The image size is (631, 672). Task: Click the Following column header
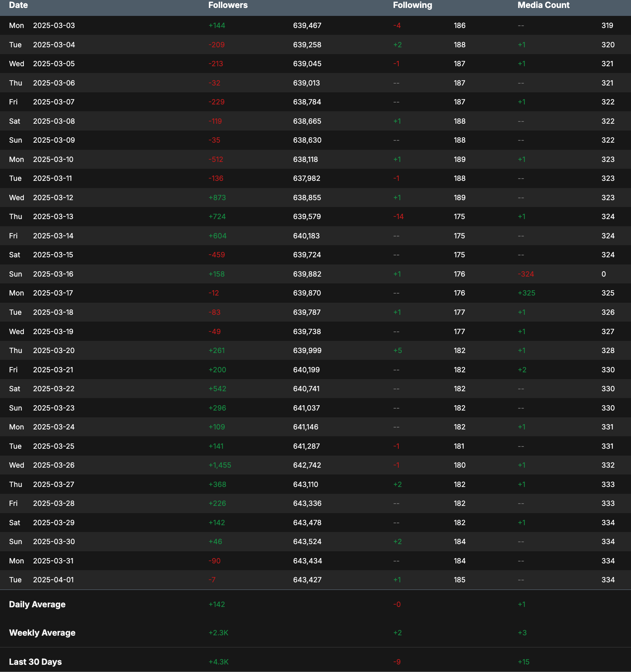412,5
